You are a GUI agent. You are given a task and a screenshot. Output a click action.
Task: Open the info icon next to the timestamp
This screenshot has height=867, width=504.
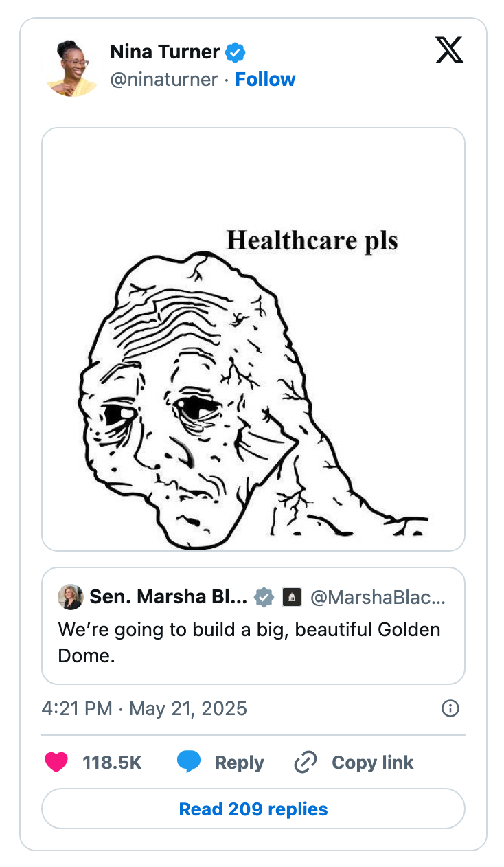pos(450,708)
